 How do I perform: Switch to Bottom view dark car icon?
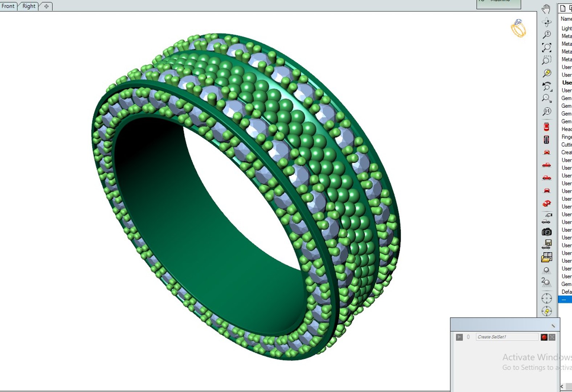[547, 140]
